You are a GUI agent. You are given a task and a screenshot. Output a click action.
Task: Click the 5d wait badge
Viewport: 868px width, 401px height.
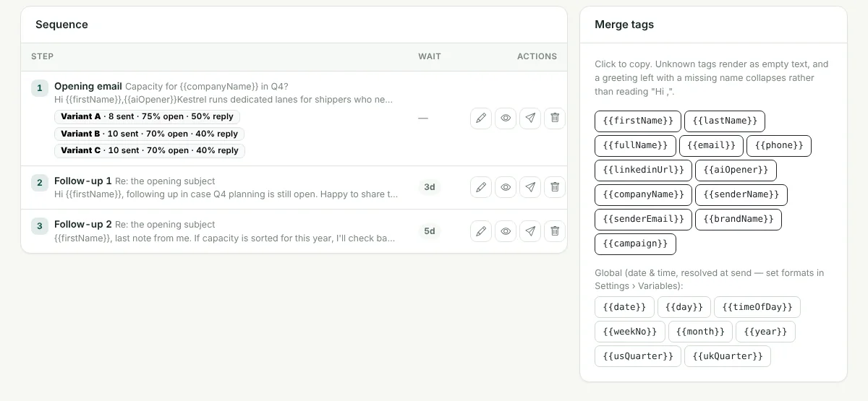point(430,231)
